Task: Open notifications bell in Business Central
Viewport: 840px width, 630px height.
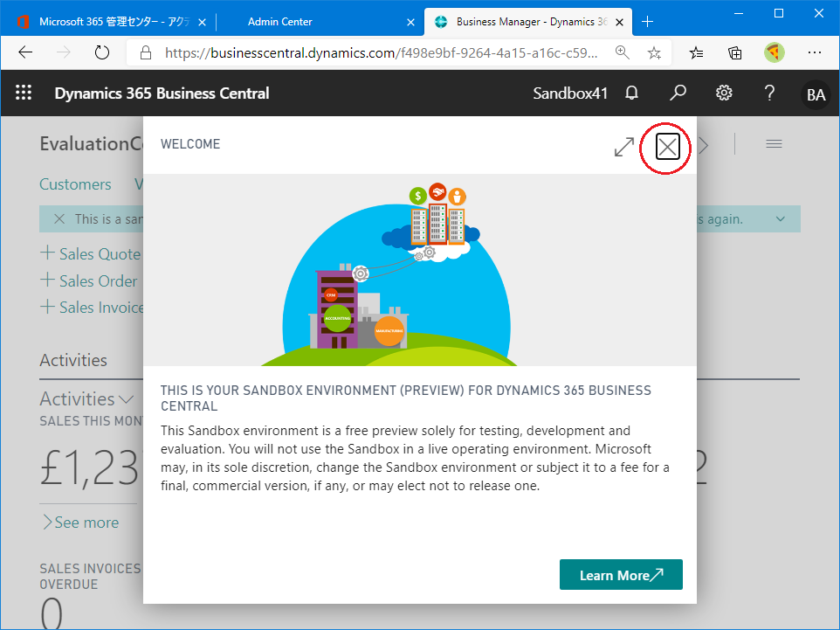Action: tap(632, 93)
